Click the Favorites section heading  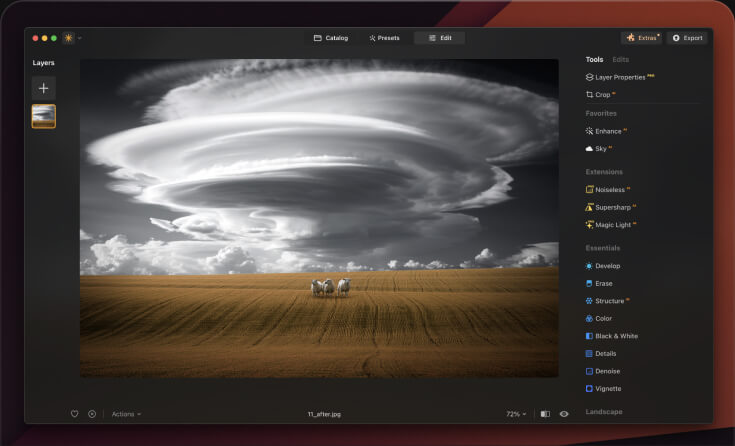pos(601,113)
